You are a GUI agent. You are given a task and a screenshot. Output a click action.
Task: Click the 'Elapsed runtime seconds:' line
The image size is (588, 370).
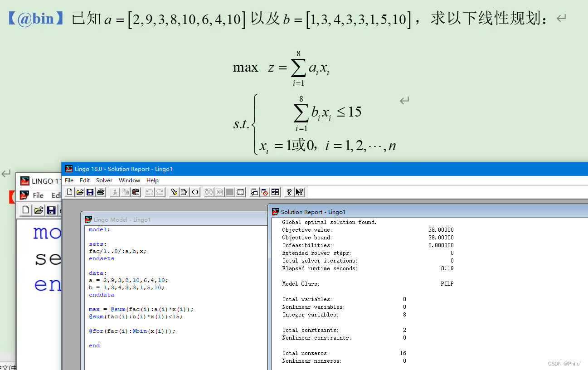368,268
